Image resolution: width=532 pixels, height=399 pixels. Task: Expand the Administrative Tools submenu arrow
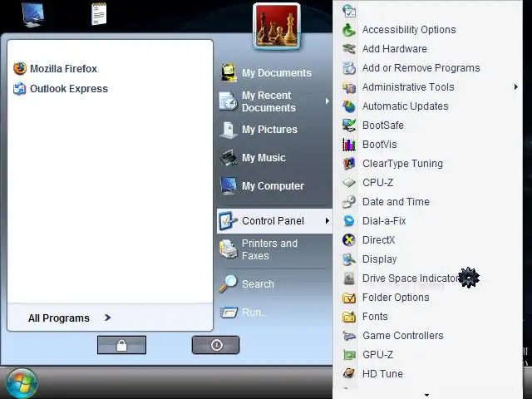coord(515,87)
